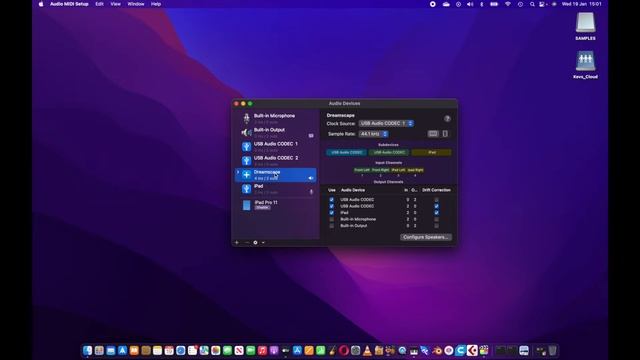Click the Audio Device column header
The image size is (640, 360).
[x=353, y=190]
